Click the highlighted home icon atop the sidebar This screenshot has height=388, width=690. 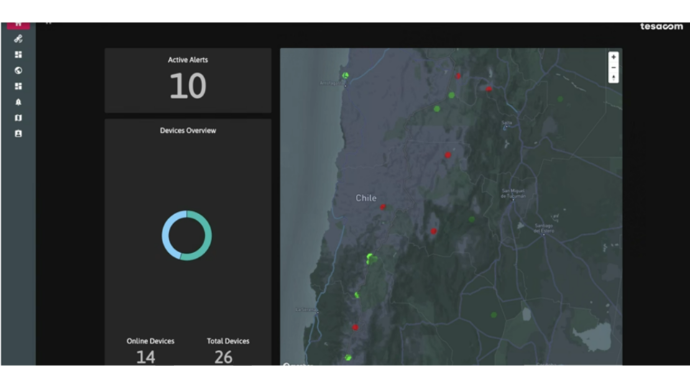18,25
